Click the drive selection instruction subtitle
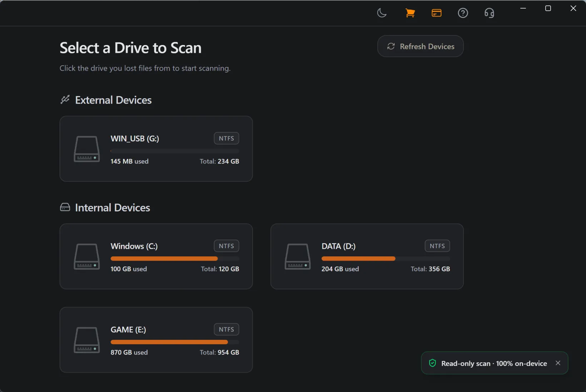This screenshot has width=586, height=392. (x=145, y=68)
